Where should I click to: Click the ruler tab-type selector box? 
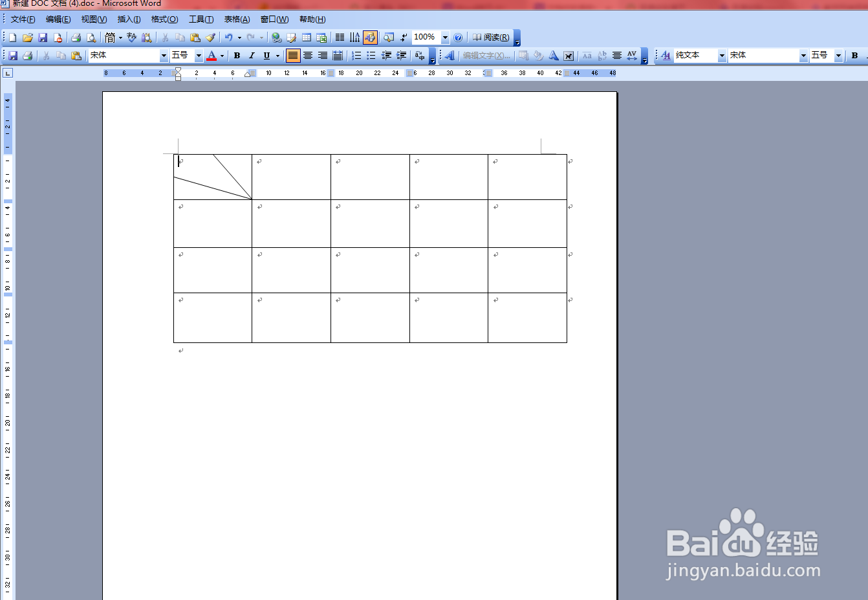8,73
